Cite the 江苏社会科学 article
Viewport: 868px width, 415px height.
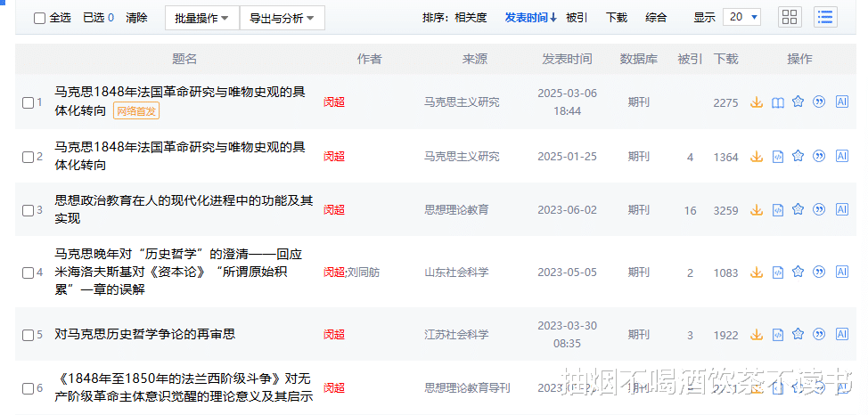click(x=819, y=334)
